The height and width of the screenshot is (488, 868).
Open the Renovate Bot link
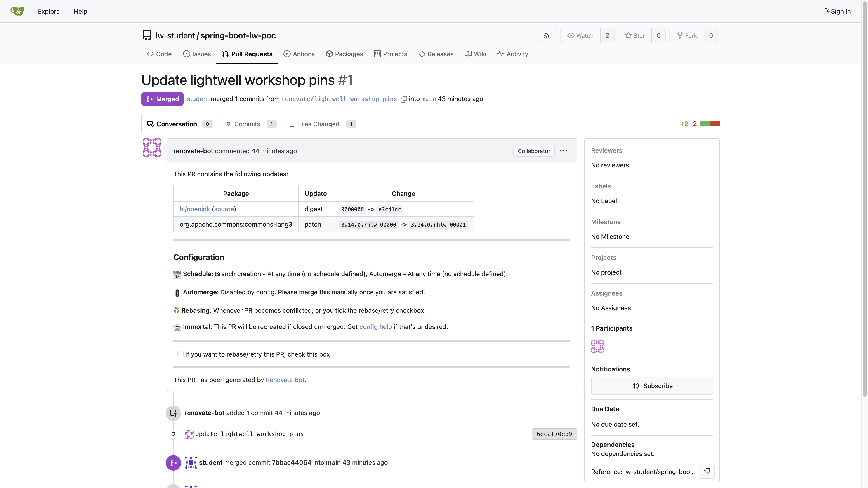[x=285, y=380]
